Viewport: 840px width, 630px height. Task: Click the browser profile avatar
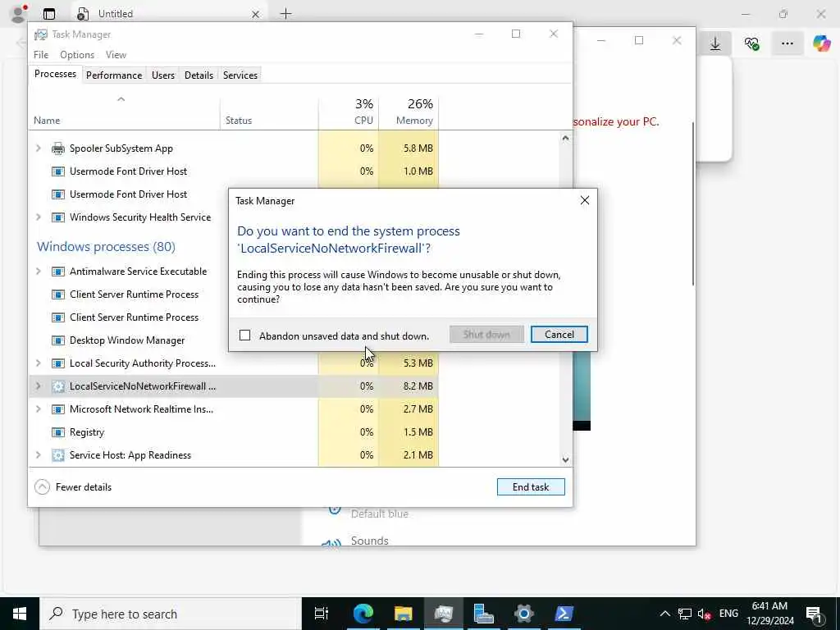click(x=18, y=14)
